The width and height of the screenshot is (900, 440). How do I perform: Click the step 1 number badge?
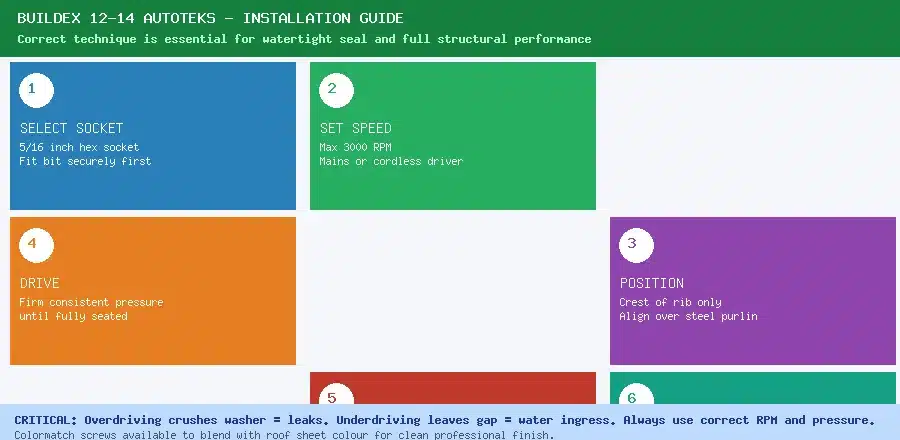pos(36,90)
